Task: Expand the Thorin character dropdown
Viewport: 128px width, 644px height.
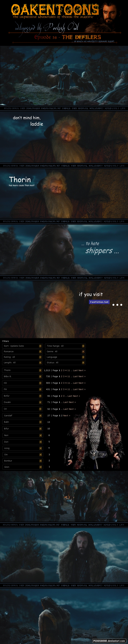Action: (x=22, y=370)
